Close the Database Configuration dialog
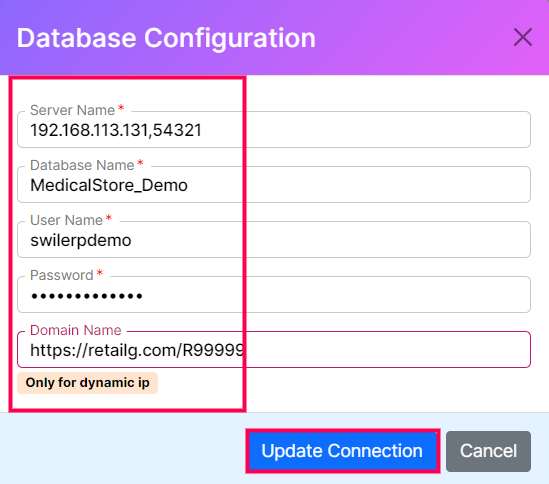Image resolution: width=549 pixels, height=484 pixels. [x=523, y=37]
